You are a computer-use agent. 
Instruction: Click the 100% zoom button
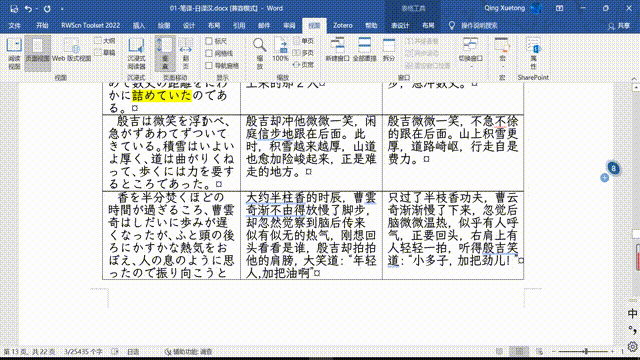click(x=280, y=50)
